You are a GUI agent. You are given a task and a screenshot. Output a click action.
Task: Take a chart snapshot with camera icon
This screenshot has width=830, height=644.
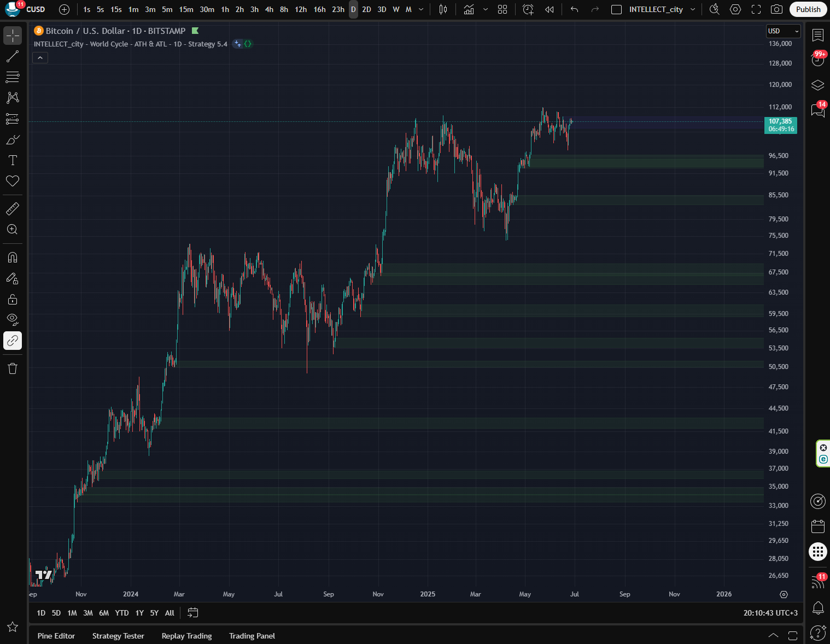(776, 9)
